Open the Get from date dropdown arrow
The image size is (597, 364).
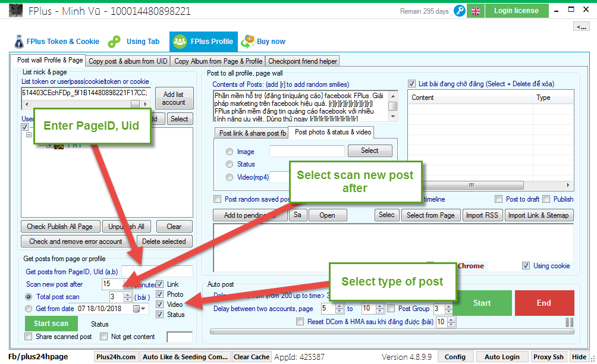tap(143, 309)
